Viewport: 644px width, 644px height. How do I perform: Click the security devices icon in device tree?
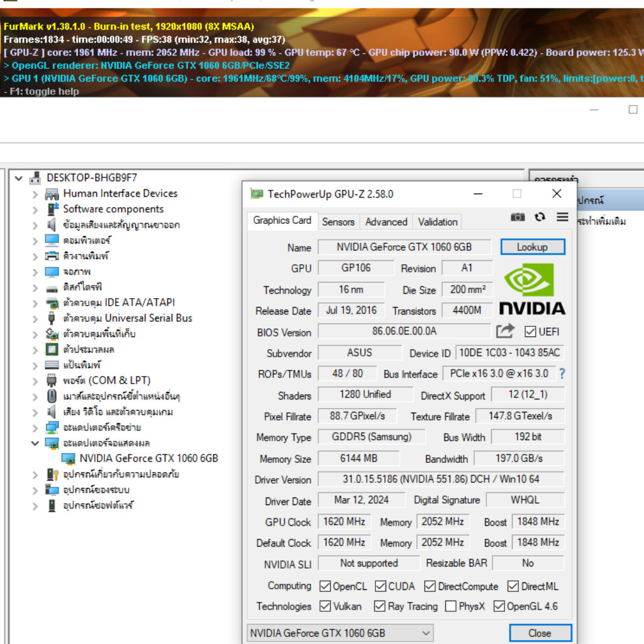[52, 474]
